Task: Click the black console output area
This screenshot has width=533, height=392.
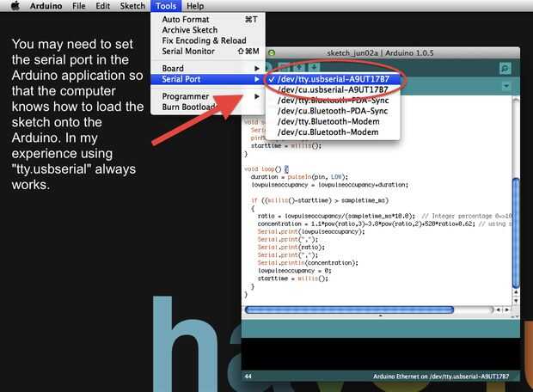Action: [x=380, y=353]
